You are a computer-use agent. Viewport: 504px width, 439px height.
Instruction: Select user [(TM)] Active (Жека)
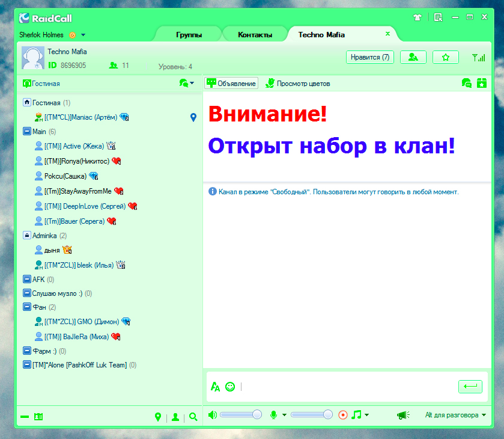click(74, 146)
